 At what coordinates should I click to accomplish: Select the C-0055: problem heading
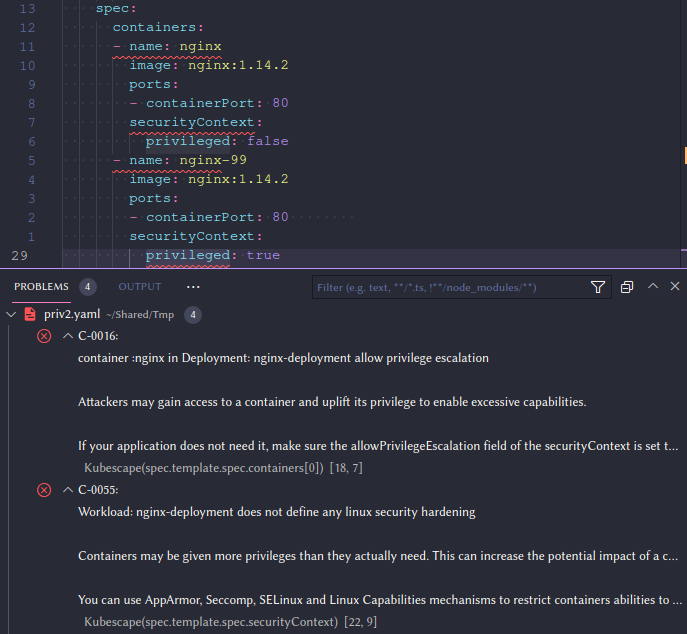click(x=98, y=490)
